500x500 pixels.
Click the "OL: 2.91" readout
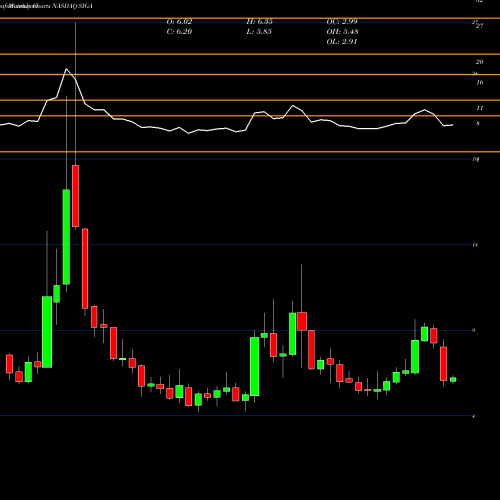pos(342,42)
